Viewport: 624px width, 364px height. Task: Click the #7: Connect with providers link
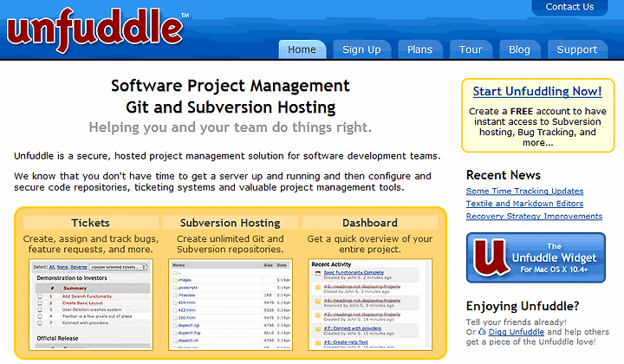pyautogui.click(x=352, y=328)
